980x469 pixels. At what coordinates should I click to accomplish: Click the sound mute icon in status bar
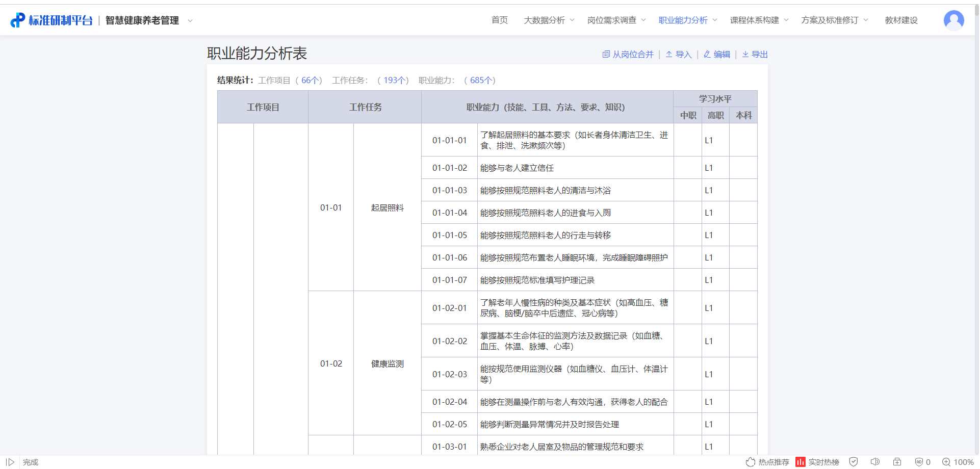coord(875,462)
